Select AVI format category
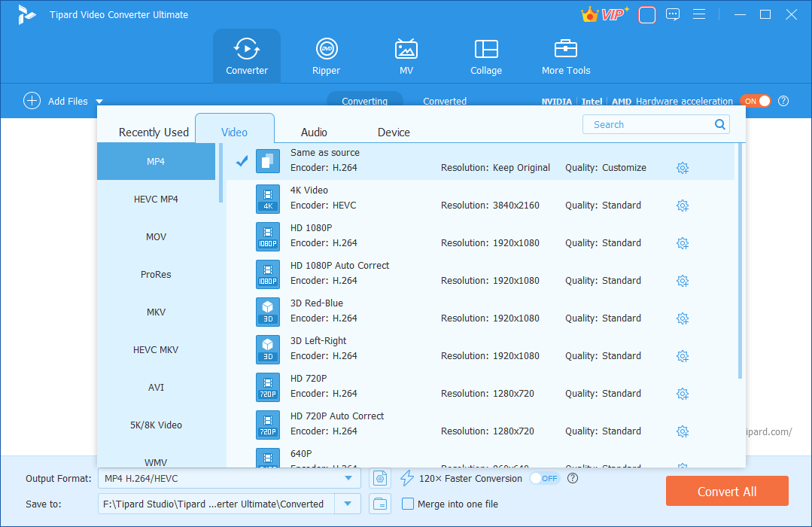Screen dimensions: 812x527 click(x=156, y=387)
